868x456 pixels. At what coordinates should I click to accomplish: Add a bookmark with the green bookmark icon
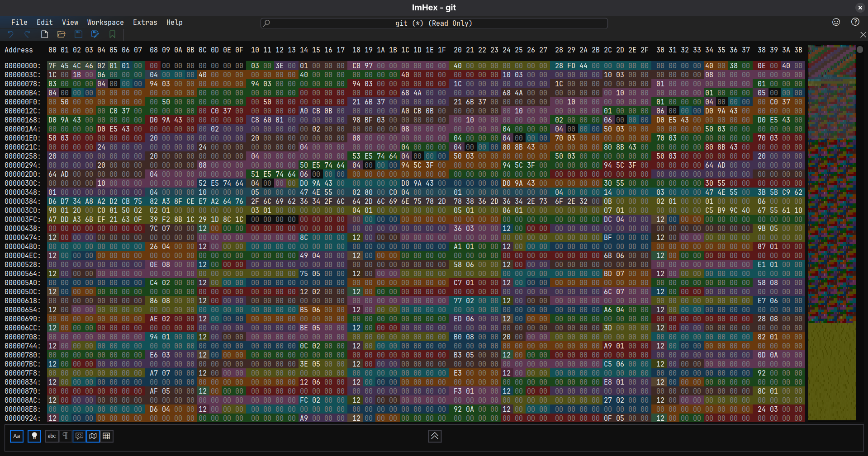click(x=112, y=34)
